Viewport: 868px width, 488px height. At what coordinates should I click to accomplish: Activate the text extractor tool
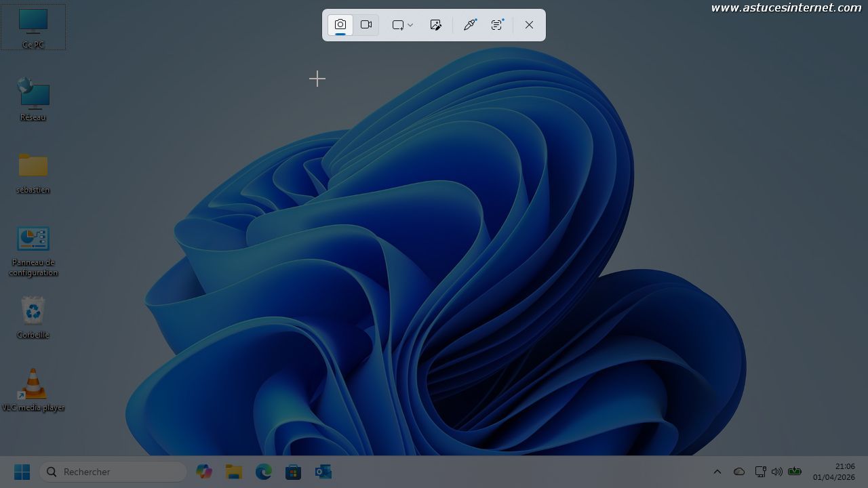pyautogui.click(x=497, y=25)
